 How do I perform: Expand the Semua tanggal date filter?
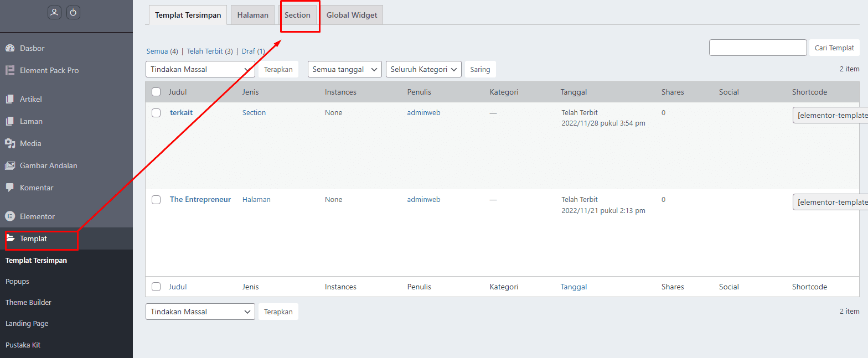344,69
